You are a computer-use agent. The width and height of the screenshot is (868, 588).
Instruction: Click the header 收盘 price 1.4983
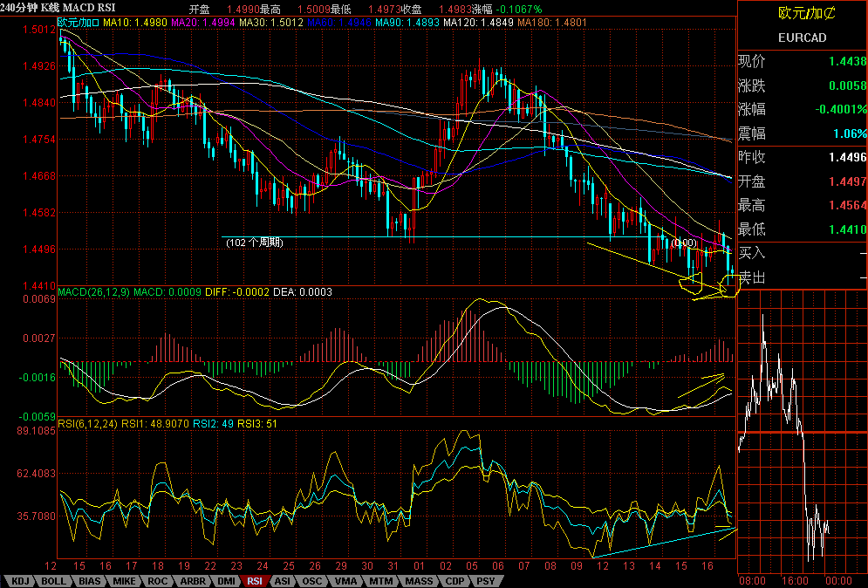455,10
